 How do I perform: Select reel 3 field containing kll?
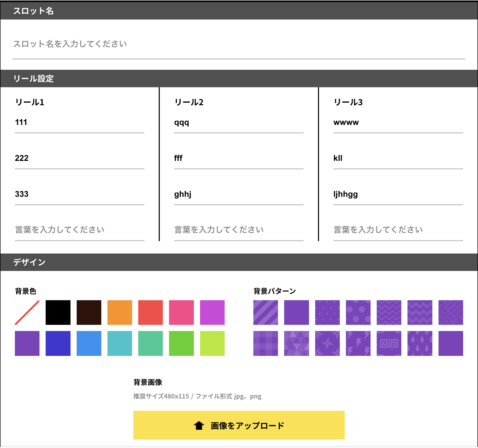pyautogui.click(x=398, y=158)
